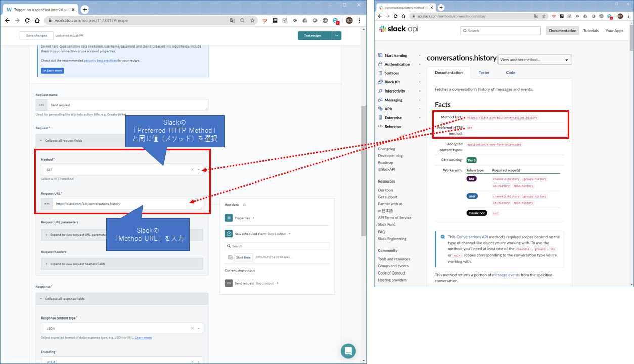Image resolution: width=634 pixels, height=364 pixels.
Task: Open Conversations API link in note
Action: point(472,237)
